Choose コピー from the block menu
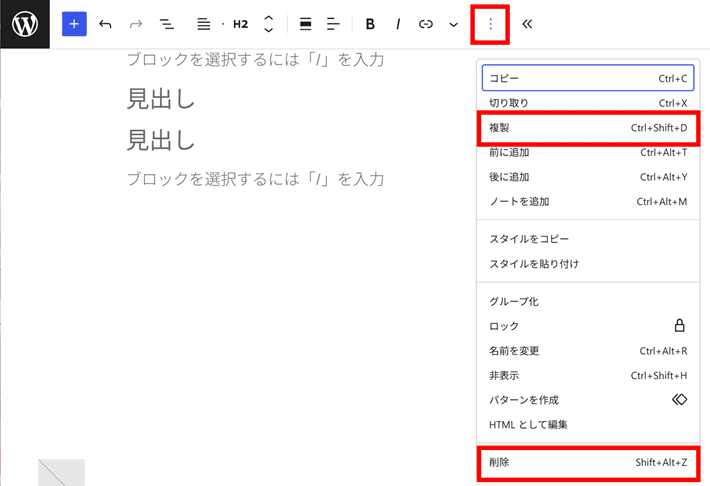 [x=588, y=78]
